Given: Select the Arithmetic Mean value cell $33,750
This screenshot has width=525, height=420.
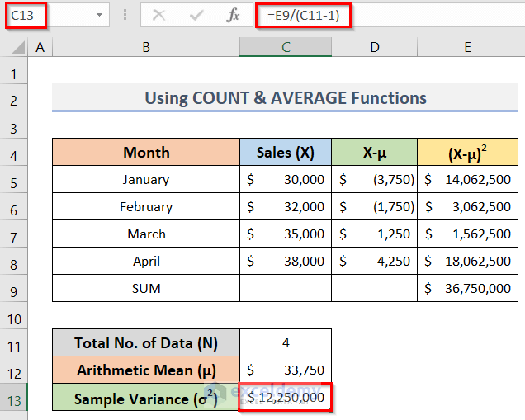Looking at the screenshot, I should (x=286, y=370).
